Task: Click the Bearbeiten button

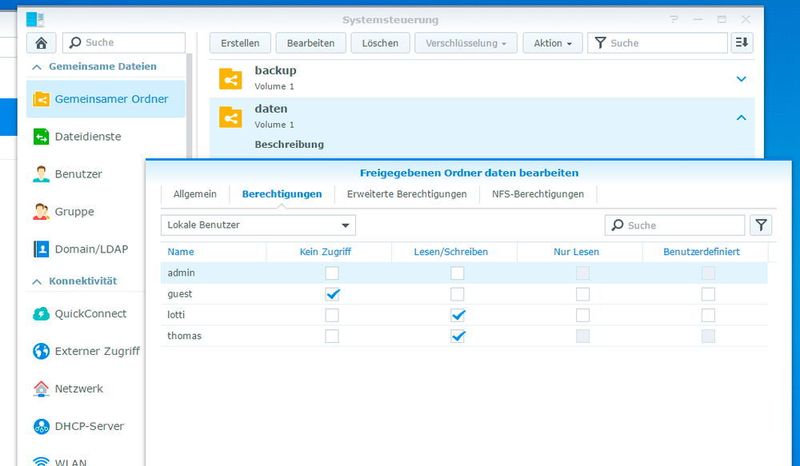Action: 311,43
